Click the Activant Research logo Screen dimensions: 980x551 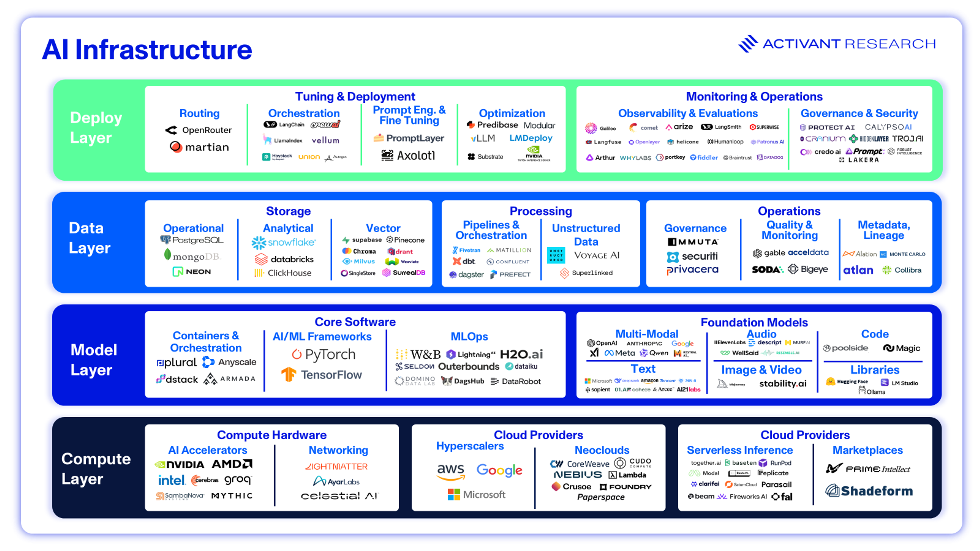click(837, 44)
